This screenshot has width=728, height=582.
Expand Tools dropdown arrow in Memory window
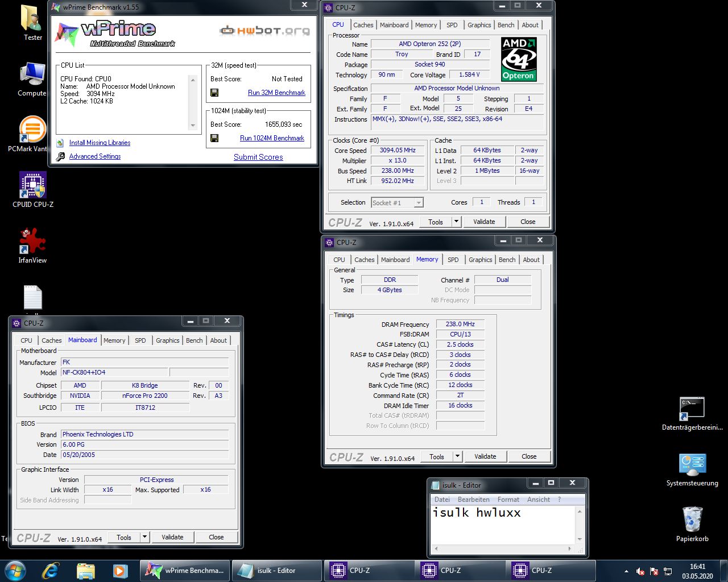tap(457, 456)
